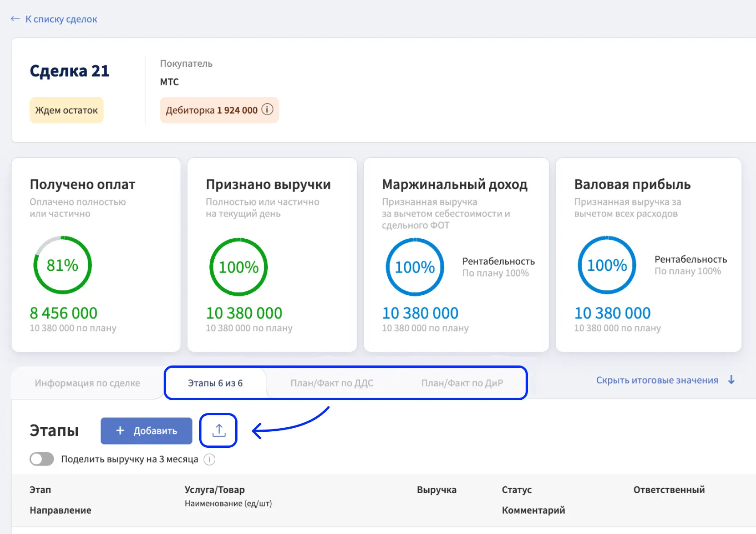The height and width of the screenshot is (534, 756).
Task: Click the 'Комментарий' column header
Action: point(533,510)
